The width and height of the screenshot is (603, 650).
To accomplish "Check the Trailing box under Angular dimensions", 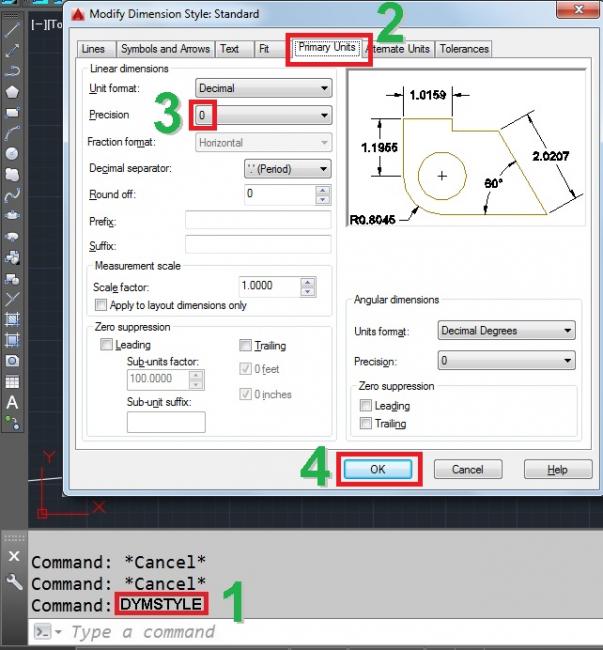I will pos(366,424).
